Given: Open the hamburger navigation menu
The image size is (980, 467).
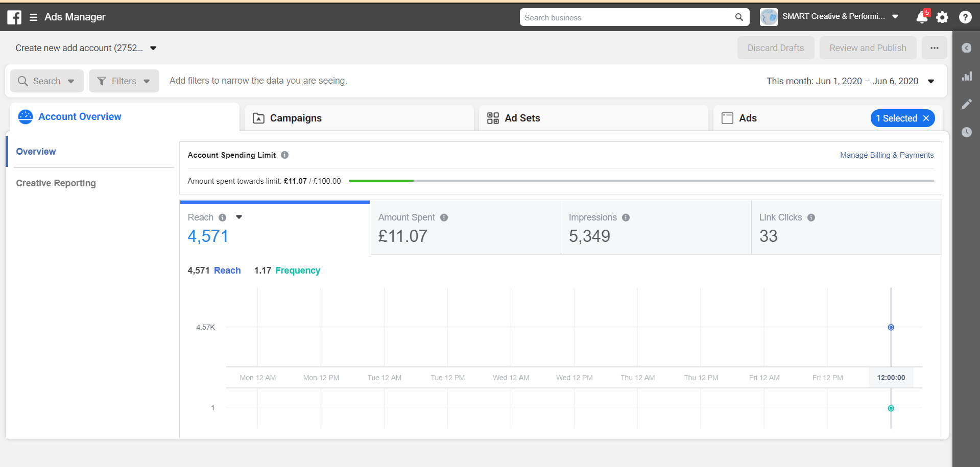Looking at the screenshot, I should pos(34,17).
